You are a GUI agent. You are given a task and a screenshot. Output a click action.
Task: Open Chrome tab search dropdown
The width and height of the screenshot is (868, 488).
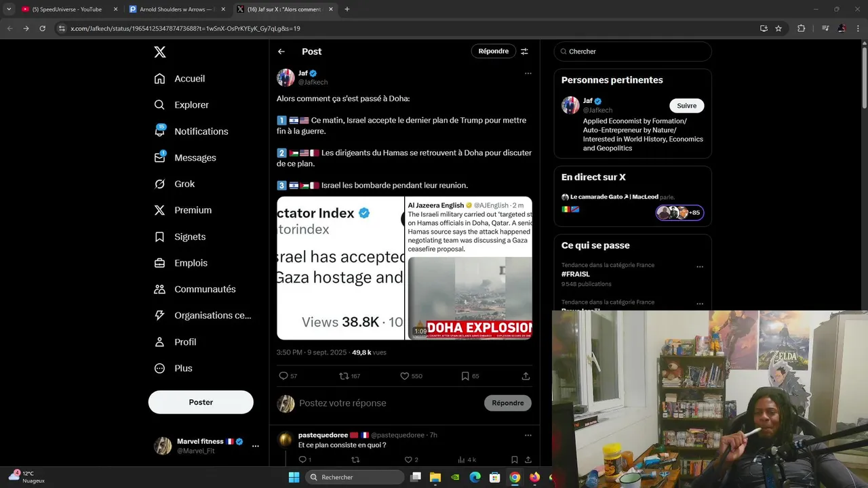pos(8,9)
